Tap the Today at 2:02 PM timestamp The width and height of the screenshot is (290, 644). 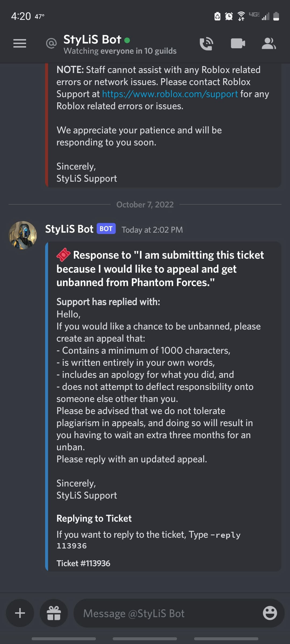coord(152,230)
